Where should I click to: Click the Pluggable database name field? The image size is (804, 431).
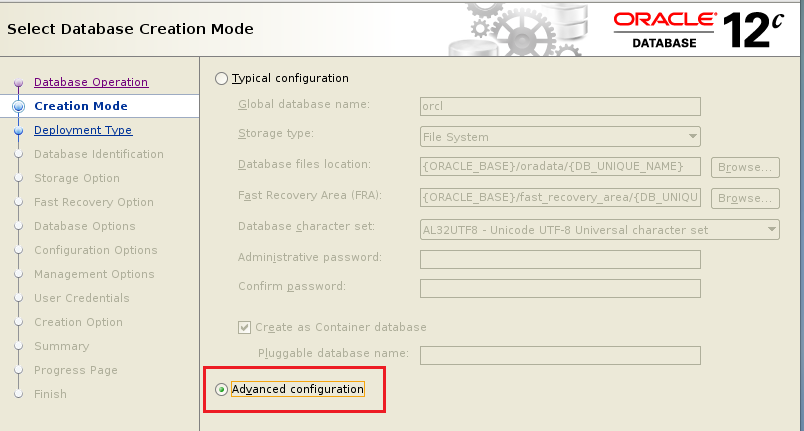tap(560, 354)
